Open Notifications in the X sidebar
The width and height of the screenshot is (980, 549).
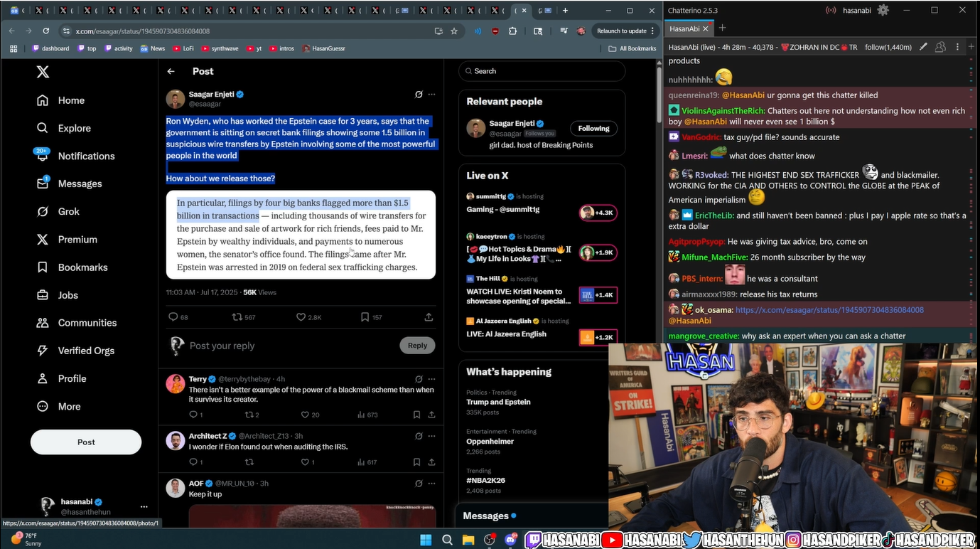coord(75,156)
